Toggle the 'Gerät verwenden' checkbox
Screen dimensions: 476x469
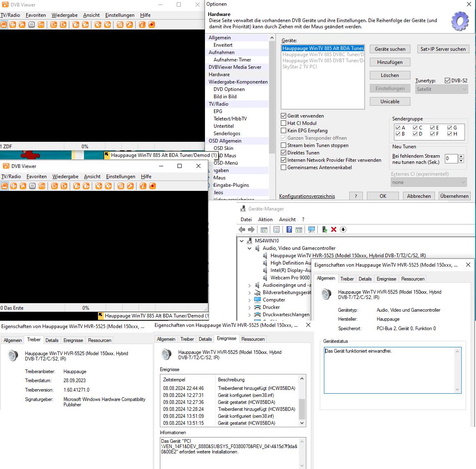pos(284,116)
